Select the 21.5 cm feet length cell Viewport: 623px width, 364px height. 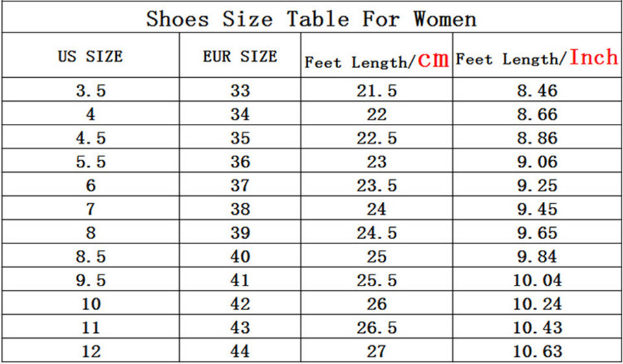pos(376,91)
